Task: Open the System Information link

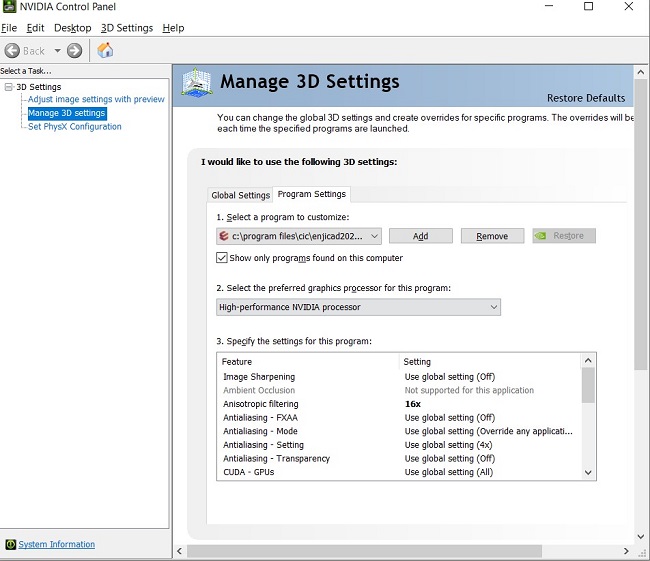Action: [x=56, y=544]
